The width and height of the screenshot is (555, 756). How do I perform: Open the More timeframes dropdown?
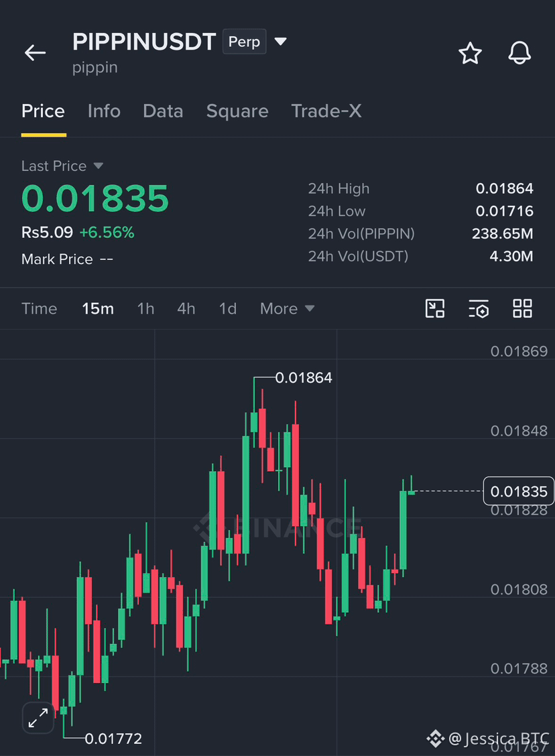click(x=287, y=308)
